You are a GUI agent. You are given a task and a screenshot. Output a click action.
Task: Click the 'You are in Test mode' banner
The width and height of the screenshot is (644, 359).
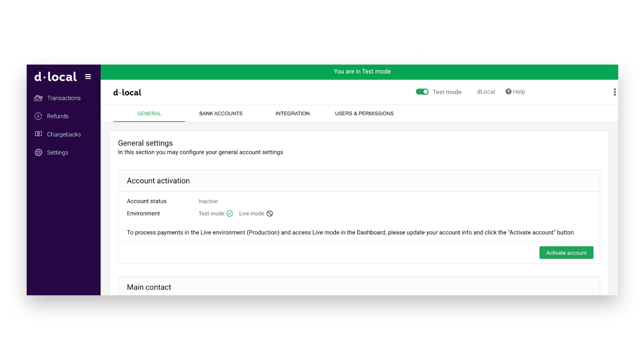(x=359, y=72)
